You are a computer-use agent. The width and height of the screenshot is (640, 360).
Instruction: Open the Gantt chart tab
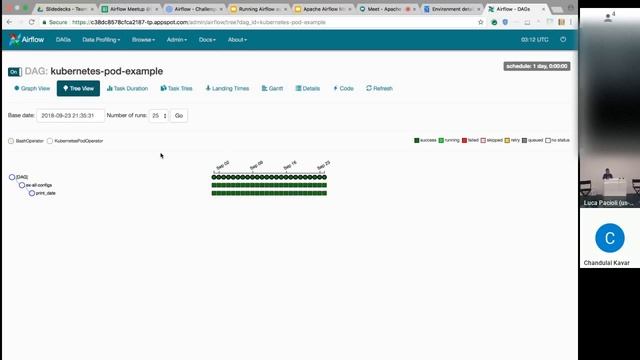coord(272,89)
